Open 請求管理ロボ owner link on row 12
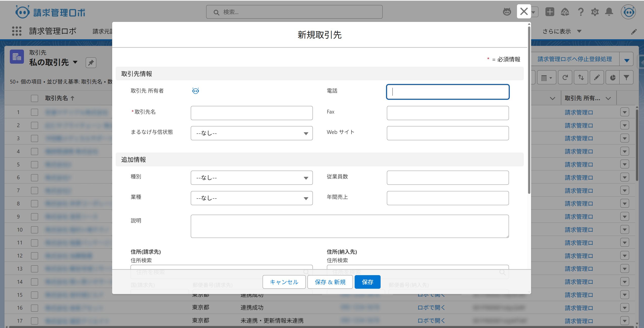This screenshot has height=328, width=644. (579, 256)
